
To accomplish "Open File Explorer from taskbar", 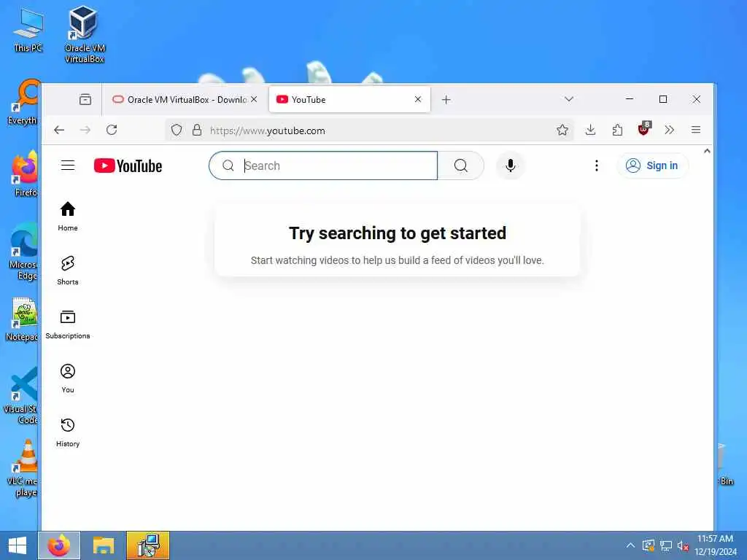I will click(x=104, y=545).
